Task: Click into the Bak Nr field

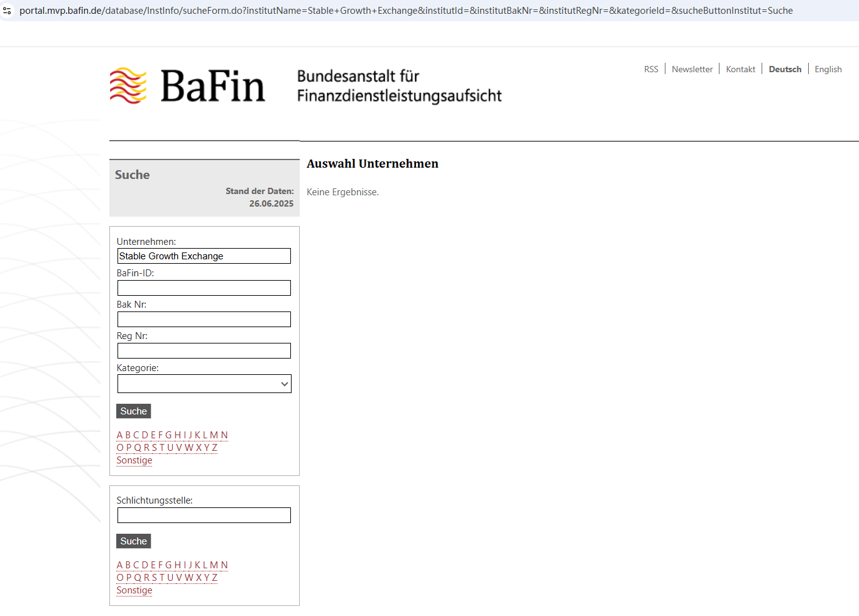Action: point(204,319)
